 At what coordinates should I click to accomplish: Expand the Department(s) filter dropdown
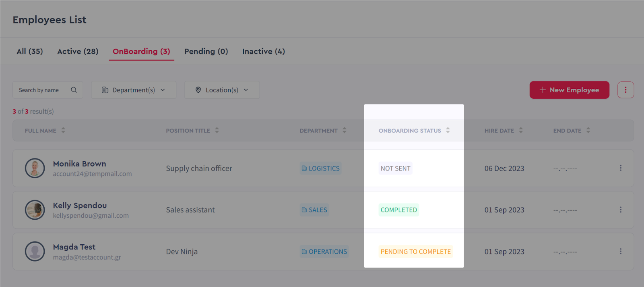pos(134,90)
